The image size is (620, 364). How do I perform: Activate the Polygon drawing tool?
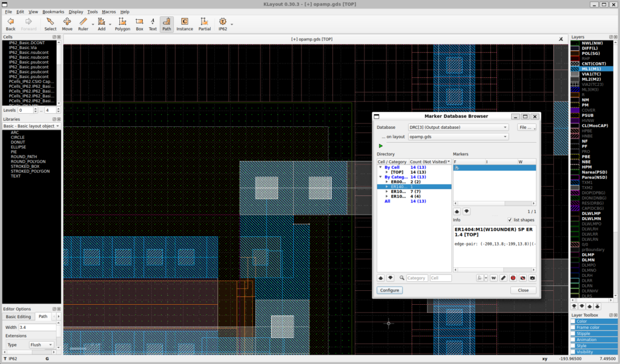point(122,24)
